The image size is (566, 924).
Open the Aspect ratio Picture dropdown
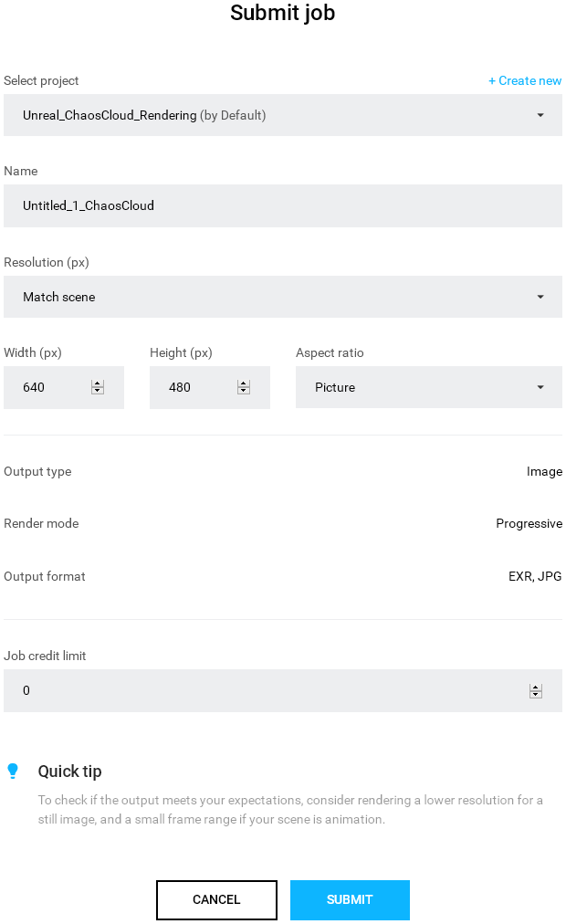point(429,387)
